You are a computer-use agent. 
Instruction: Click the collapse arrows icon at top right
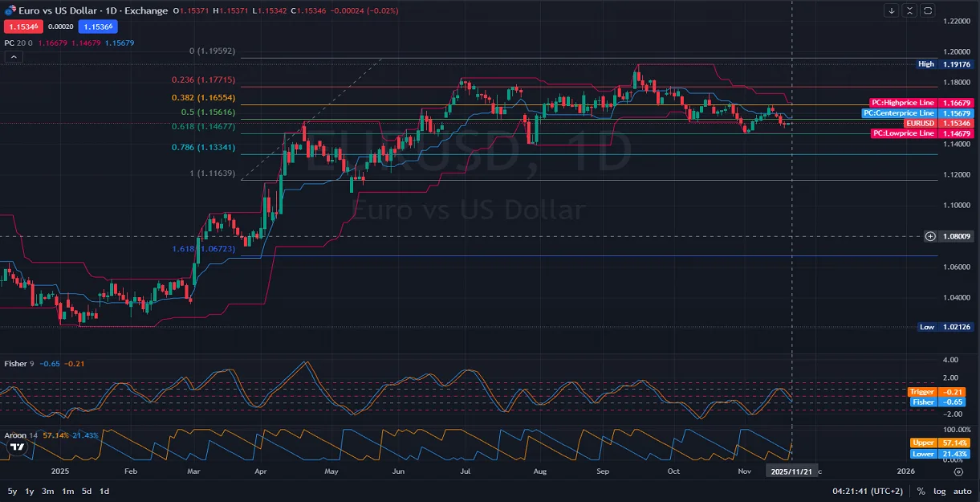(909, 10)
